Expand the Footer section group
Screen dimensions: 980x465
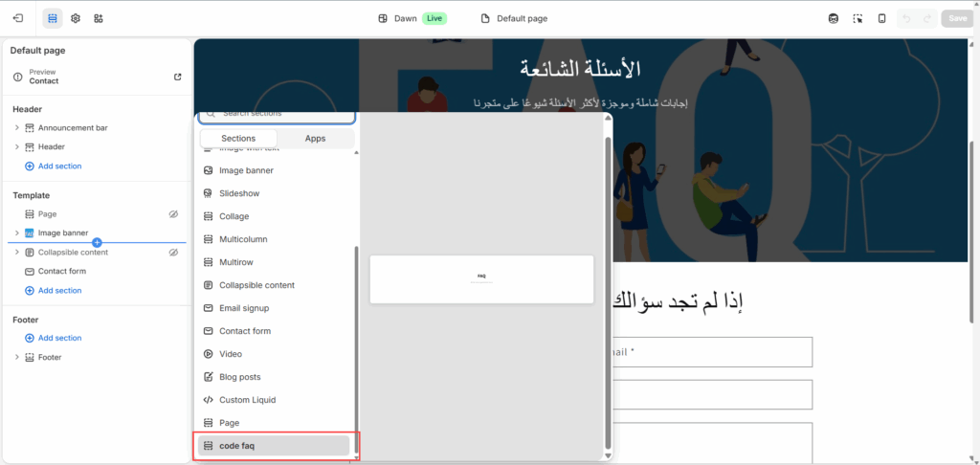pos(17,357)
